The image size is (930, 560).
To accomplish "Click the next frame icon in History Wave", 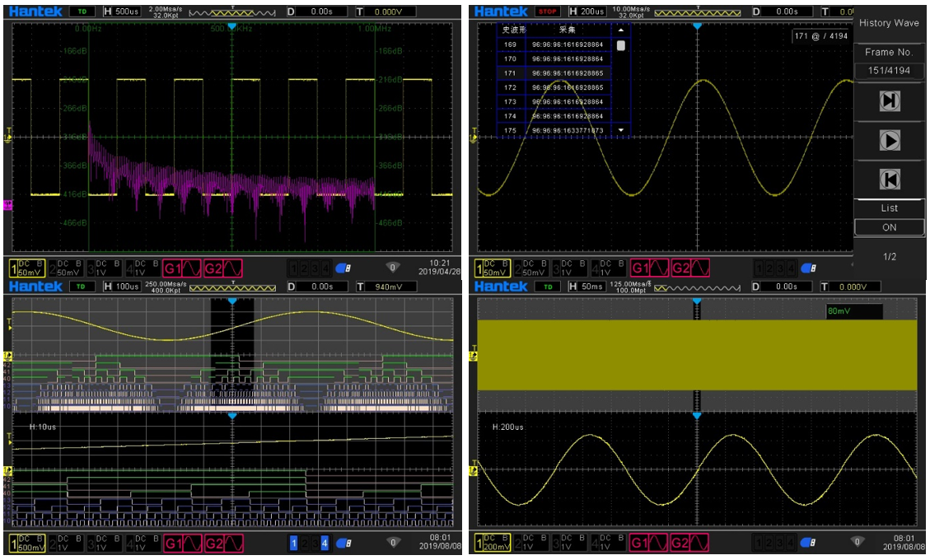I will 890,101.
